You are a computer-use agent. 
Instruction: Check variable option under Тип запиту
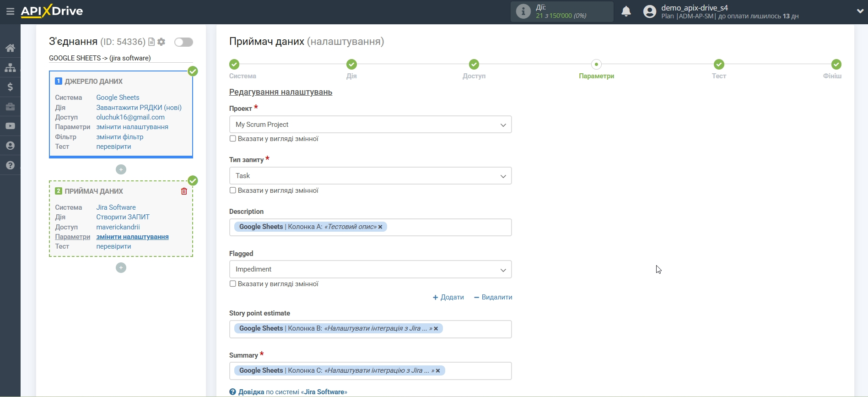click(233, 190)
